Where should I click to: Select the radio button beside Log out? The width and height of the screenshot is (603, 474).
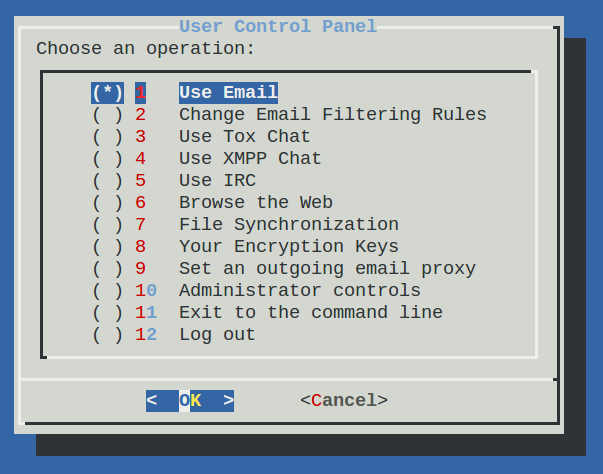[x=107, y=334]
